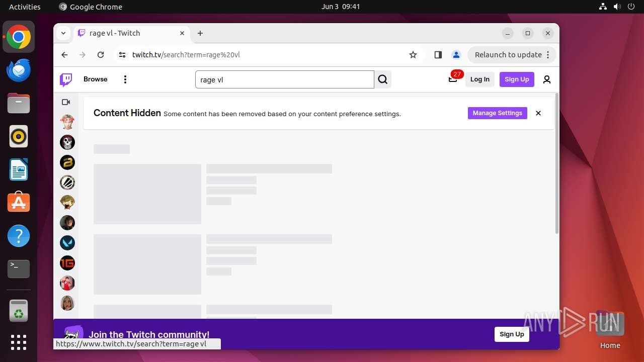Close the rage vl Twitch tab

coord(182,33)
